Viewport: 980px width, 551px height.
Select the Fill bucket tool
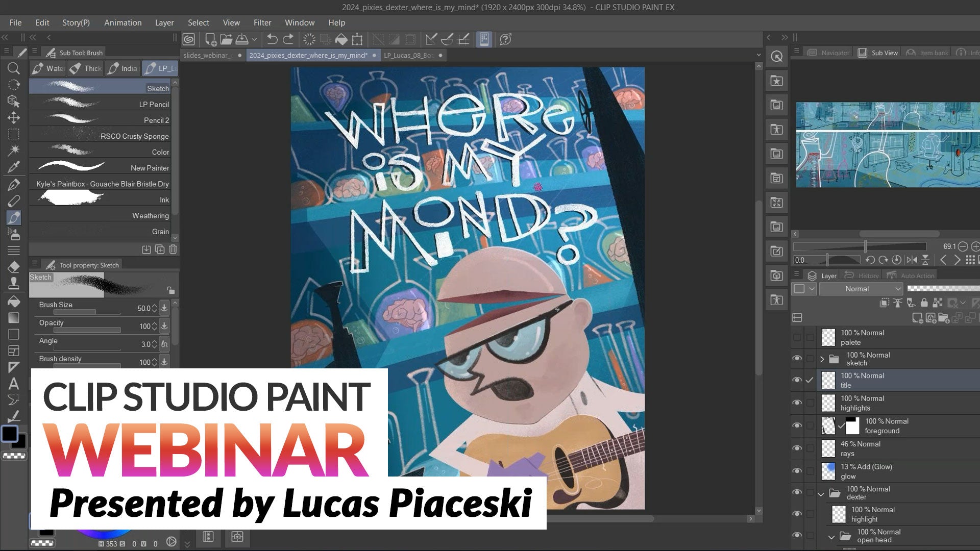[14, 301]
